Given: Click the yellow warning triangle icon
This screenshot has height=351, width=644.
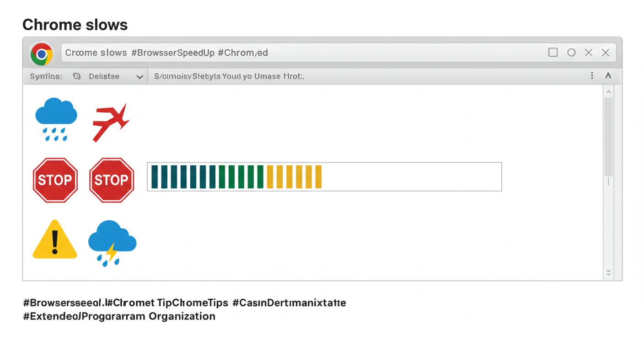Looking at the screenshot, I should coord(55,239).
